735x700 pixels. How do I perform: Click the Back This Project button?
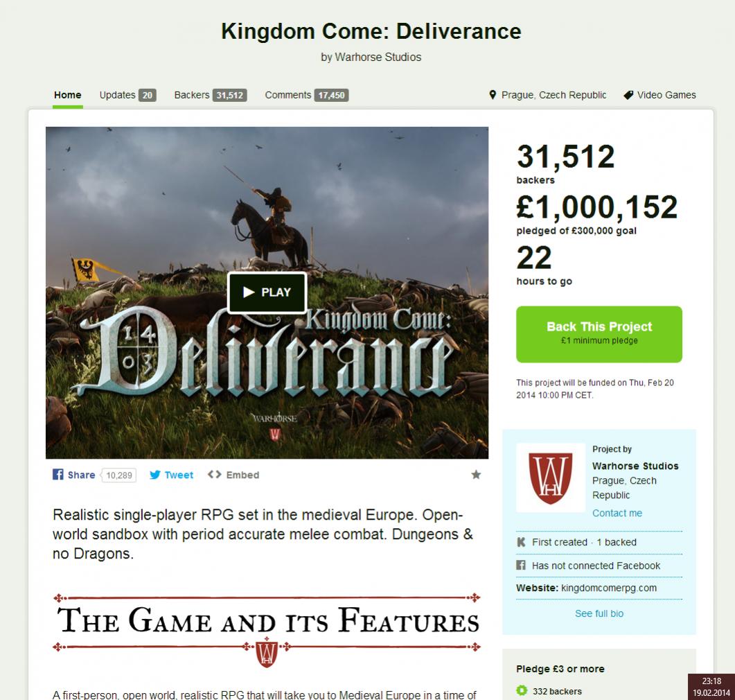[599, 334]
